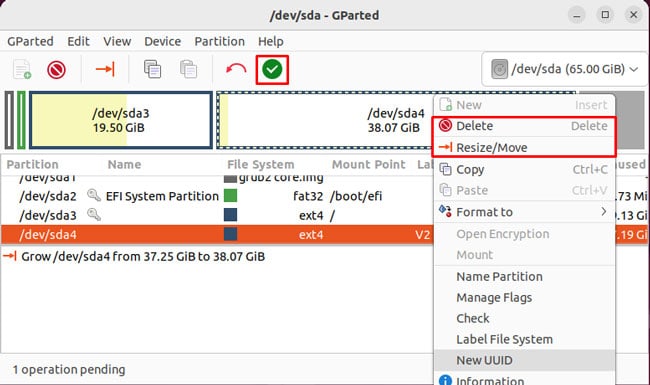The width and height of the screenshot is (650, 385).
Task: Click the Delete icon in the context menu
Action: click(x=445, y=125)
